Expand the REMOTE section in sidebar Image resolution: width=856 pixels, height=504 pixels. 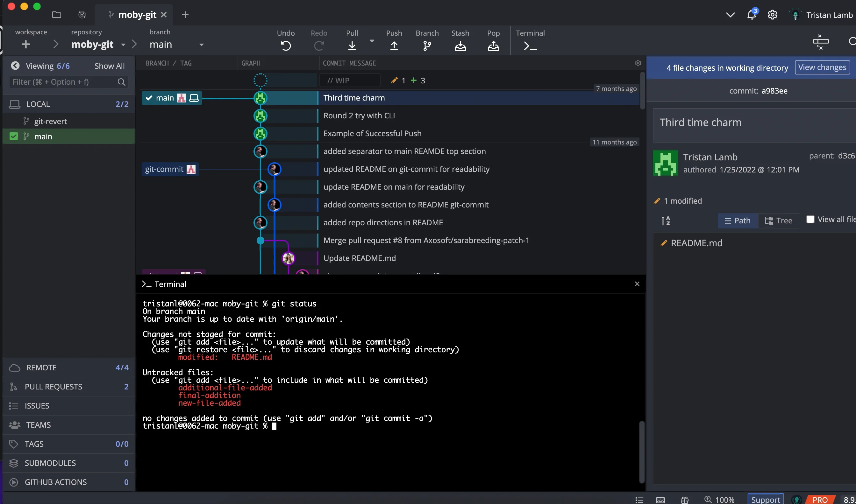click(x=41, y=367)
